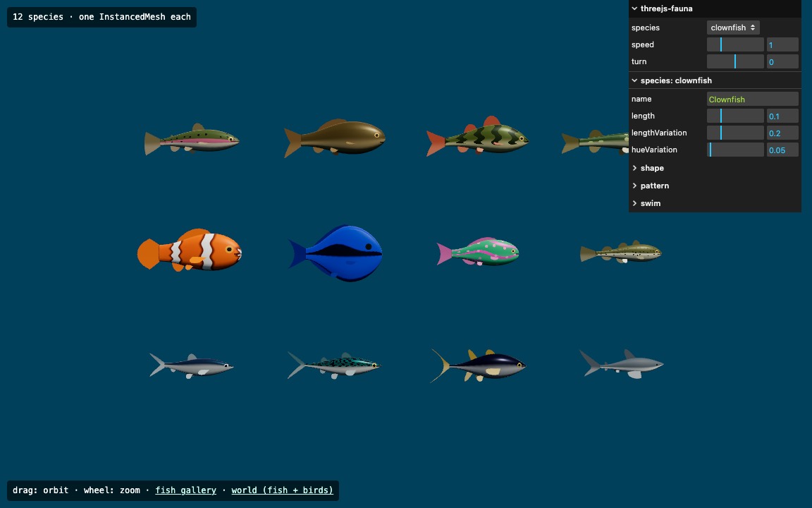Collapse the species: clownfish folder

click(715, 80)
